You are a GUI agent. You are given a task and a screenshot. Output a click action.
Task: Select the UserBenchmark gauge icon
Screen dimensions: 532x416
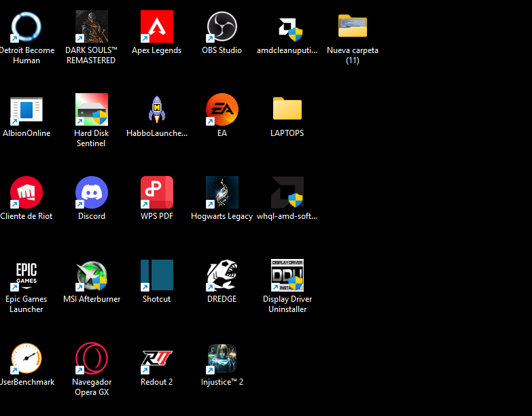(x=26, y=358)
